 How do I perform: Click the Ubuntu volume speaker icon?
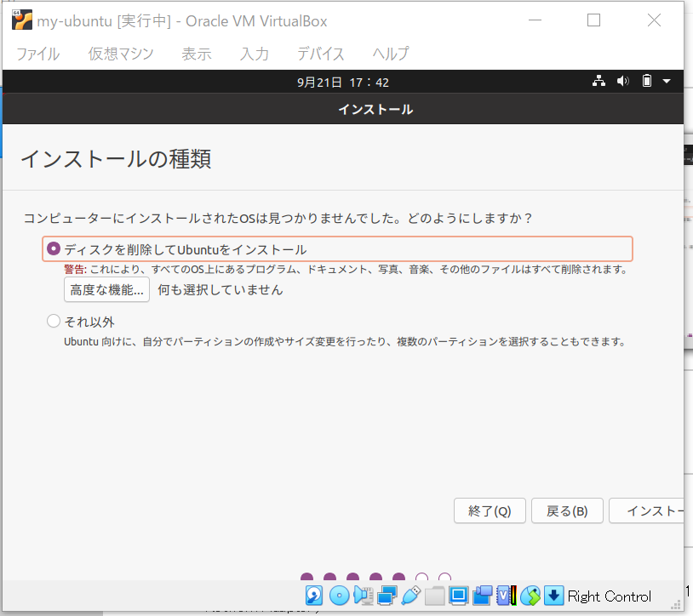(x=623, y=81)
